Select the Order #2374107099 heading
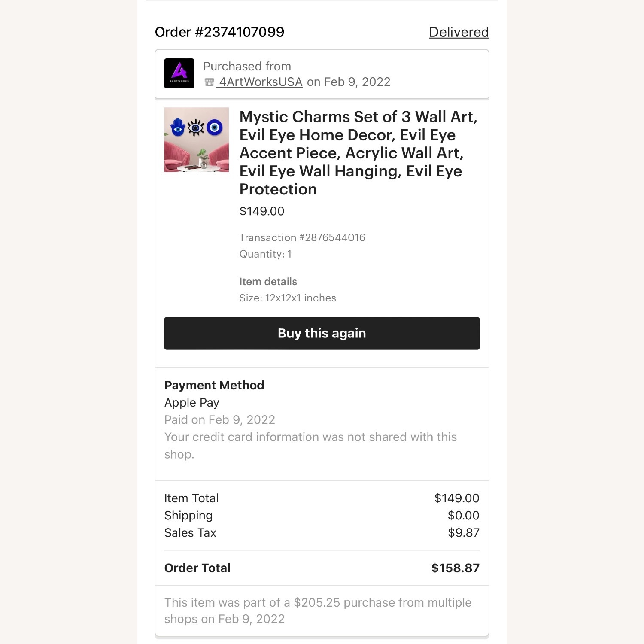 [x=219, y=32]
